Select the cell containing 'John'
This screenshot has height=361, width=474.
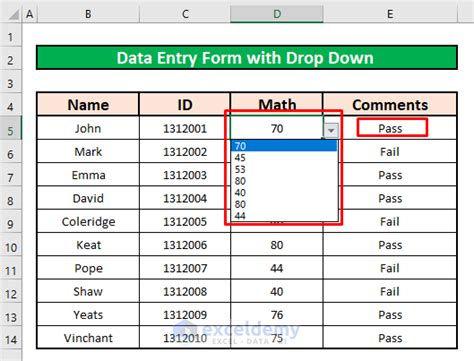pyautogui.click(x=88, y=128)
